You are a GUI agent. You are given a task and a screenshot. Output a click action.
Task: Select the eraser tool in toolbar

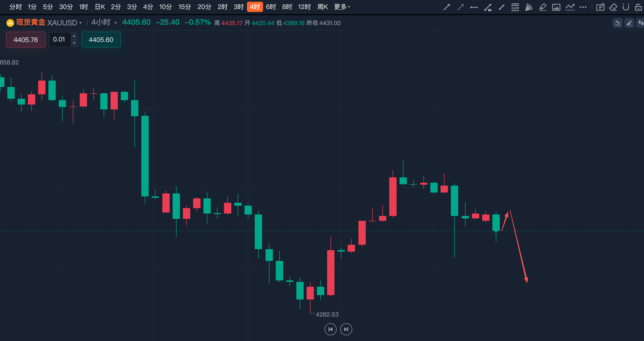click(613, 7)
